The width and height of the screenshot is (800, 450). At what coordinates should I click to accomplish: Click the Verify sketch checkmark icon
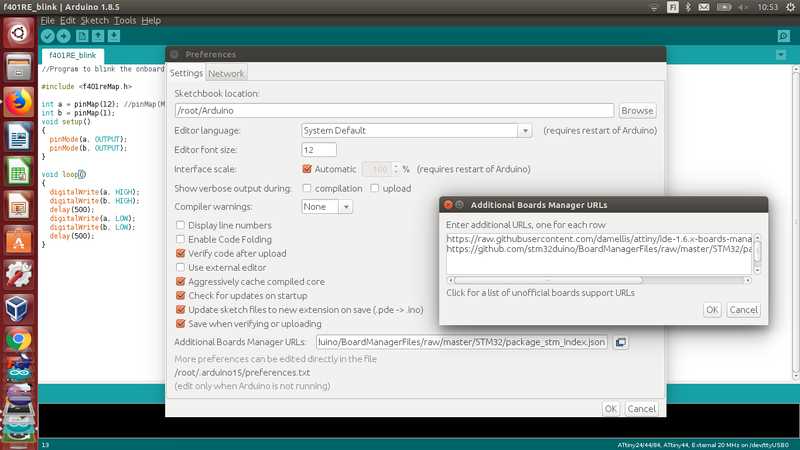(x=47, y=36)
